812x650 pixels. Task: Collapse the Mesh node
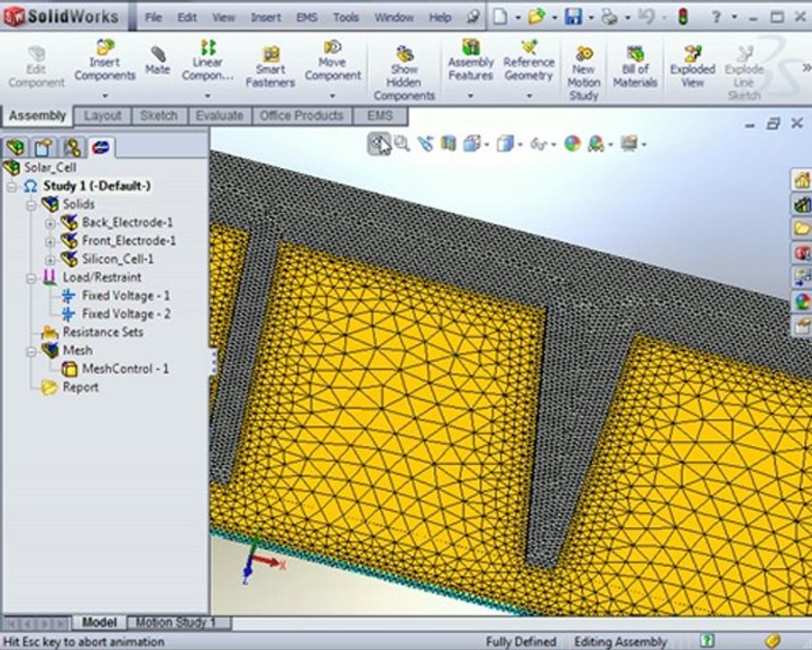pyautogui.click(x=31, y=351)
